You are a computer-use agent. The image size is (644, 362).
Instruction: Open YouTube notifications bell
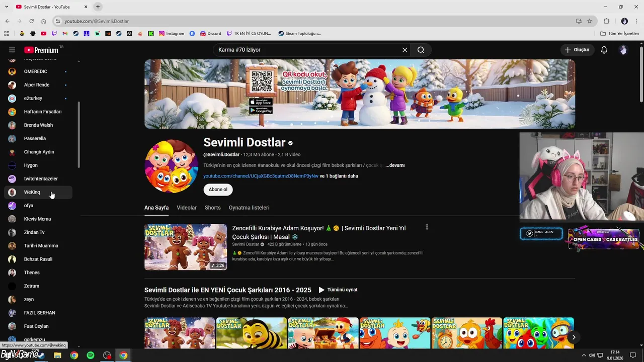(x=604, y=50)
